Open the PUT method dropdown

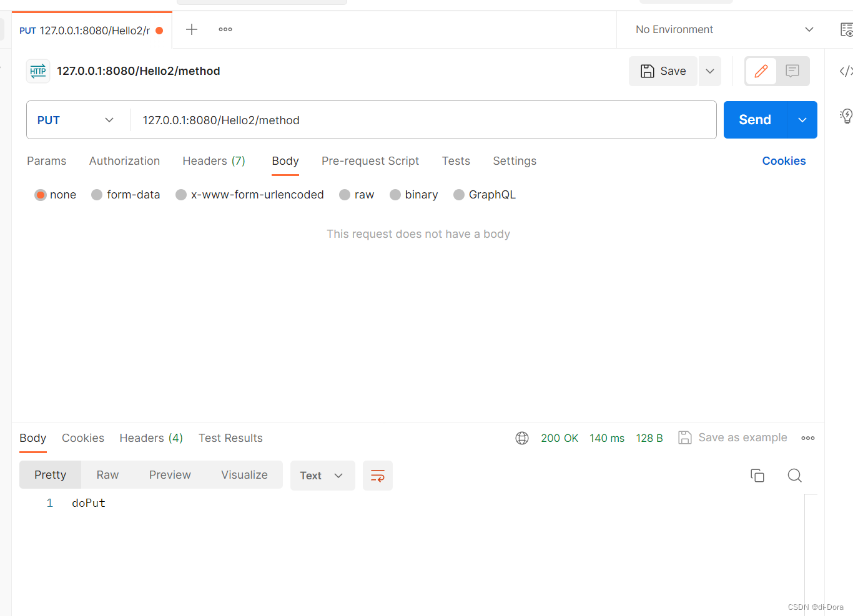pyautogui.click(x=76, y=120)
